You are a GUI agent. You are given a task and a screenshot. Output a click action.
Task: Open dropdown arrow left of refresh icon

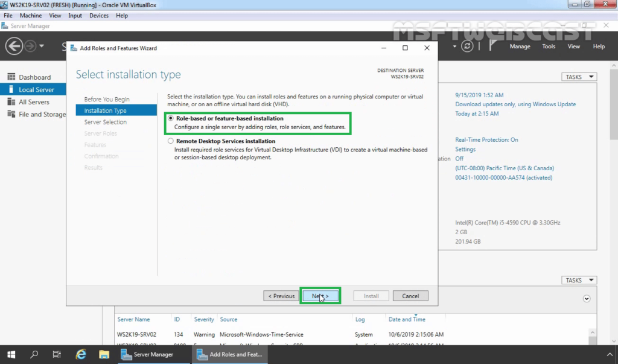454,46
